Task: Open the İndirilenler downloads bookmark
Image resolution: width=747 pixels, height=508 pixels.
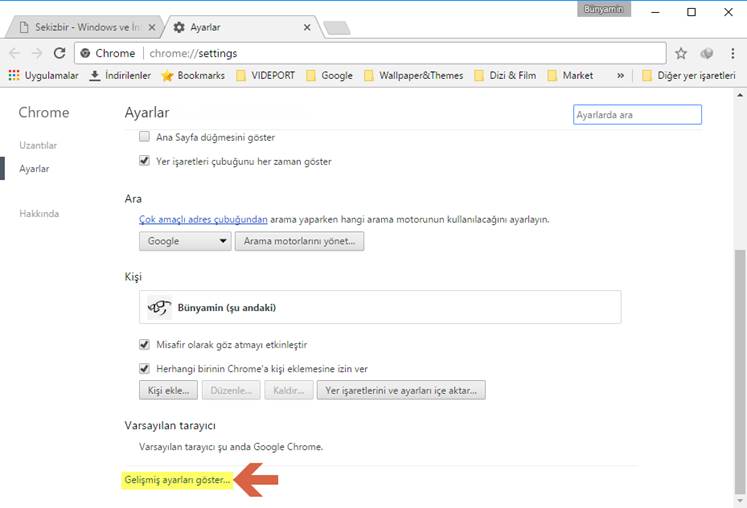Action: (120, 75)
